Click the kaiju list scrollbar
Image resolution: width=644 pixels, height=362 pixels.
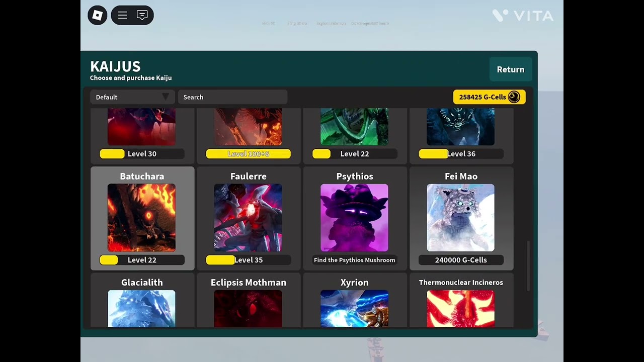[x=528, y=266]
